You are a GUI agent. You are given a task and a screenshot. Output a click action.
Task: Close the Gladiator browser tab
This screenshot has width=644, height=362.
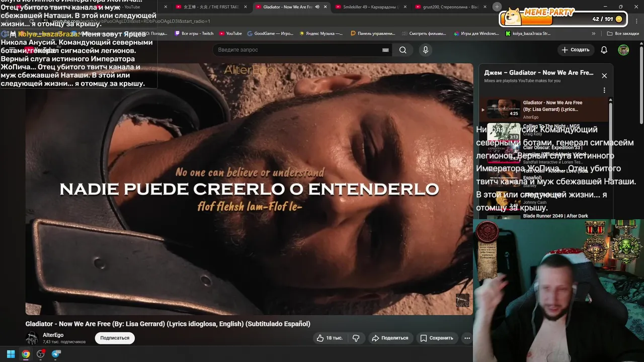point(326,7)
